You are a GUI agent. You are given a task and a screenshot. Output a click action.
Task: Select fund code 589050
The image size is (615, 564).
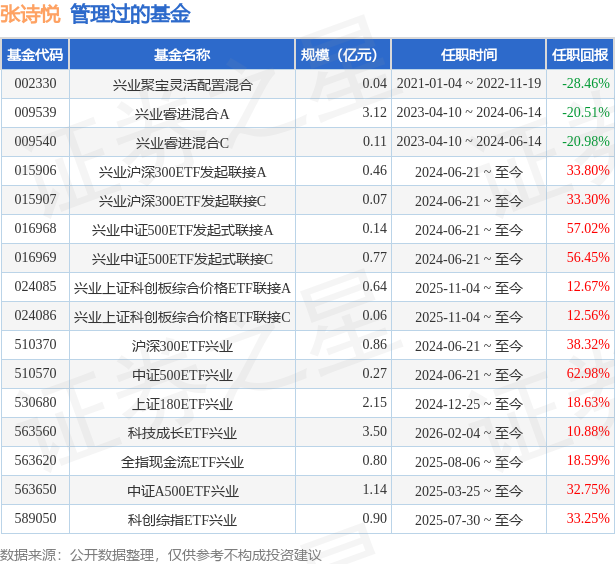[35, 519]
